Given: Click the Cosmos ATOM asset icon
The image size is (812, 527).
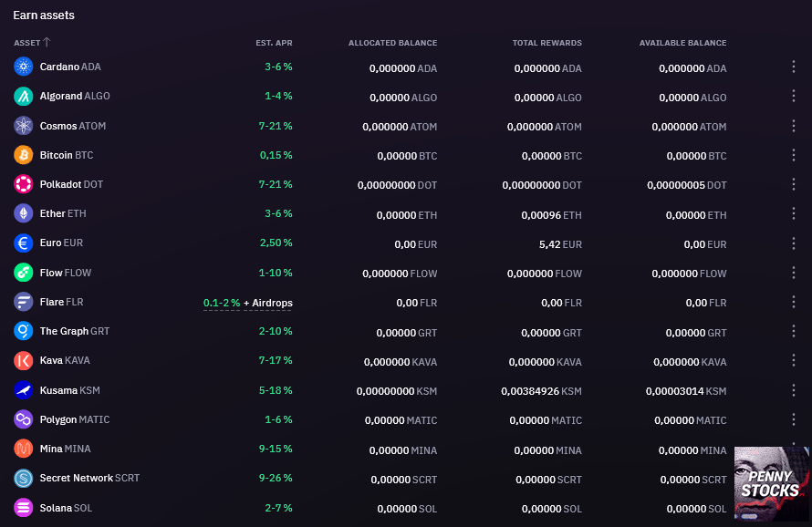Looking at the screenshot, I should coord(22,126).
